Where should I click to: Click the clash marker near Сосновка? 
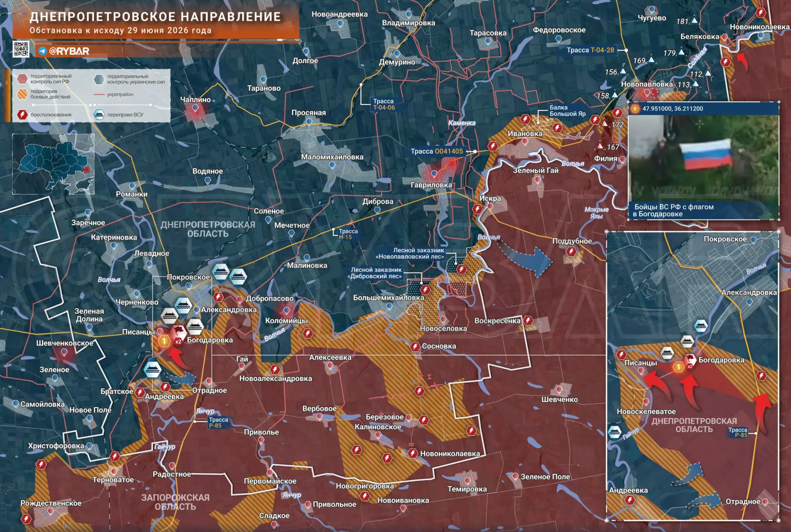pyautogui.click(x=415, y=347)
